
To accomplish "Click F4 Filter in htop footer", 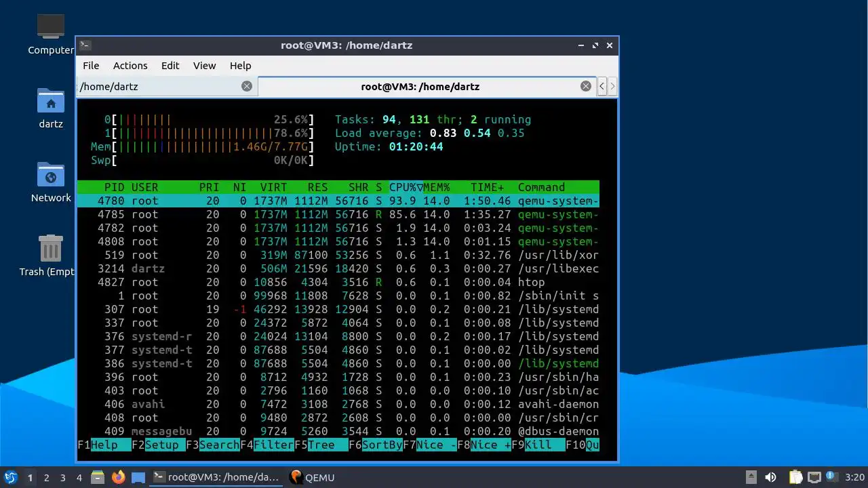I will [x=267, y=445].
